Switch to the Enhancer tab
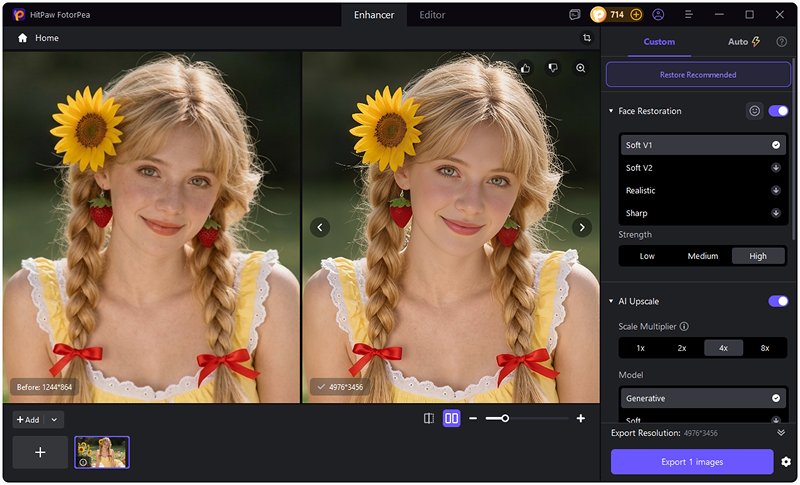Screen dimensions: 800x485 [x=374, y=15]
